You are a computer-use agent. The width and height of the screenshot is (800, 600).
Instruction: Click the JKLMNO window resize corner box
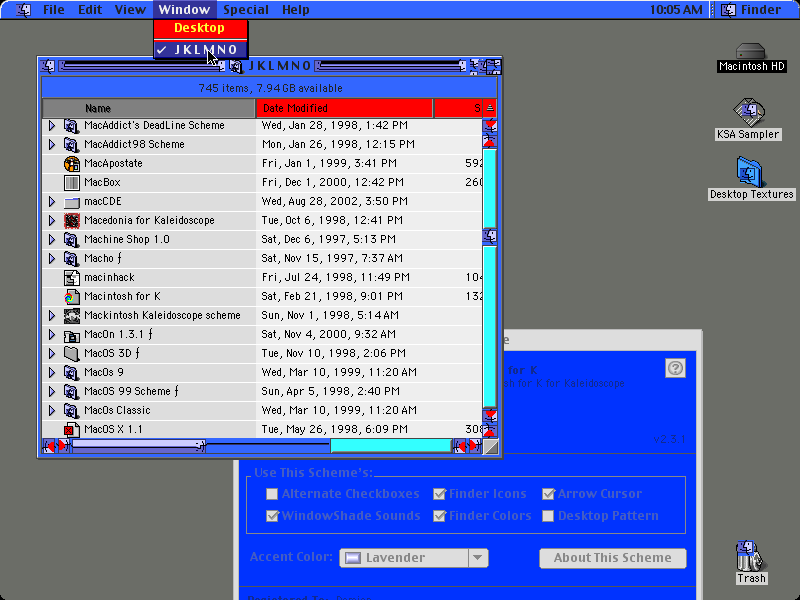coord(491,447)
